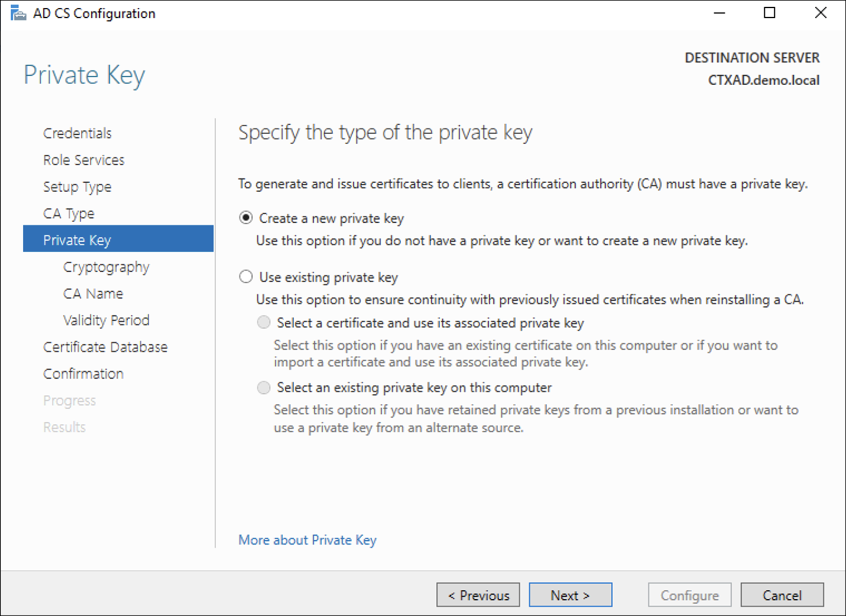Screen dimensions: 846x616
Task: Go back with the Previous button
Action: [478, 595]
